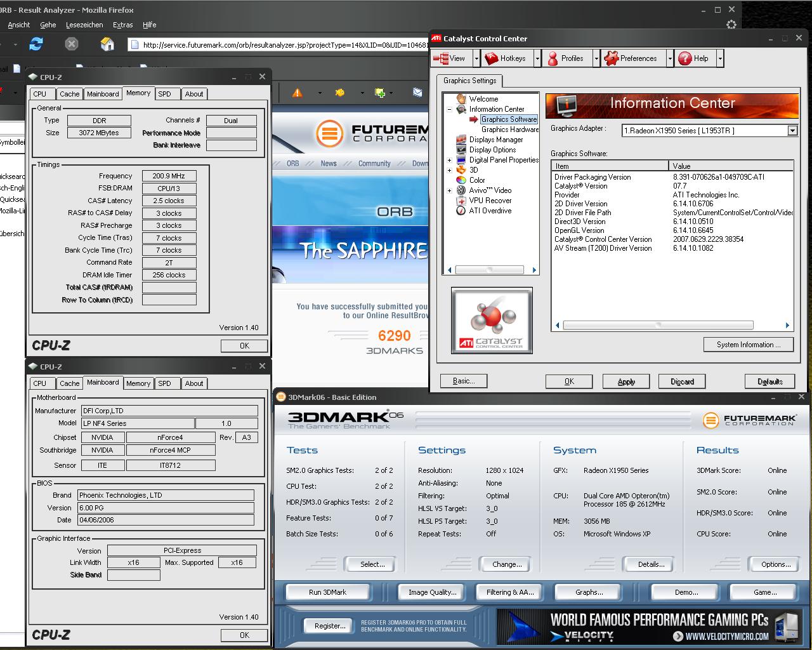Click the ATI Catalyst Control Center logo image
Viewport: 812px width, 650px height.
492,320
